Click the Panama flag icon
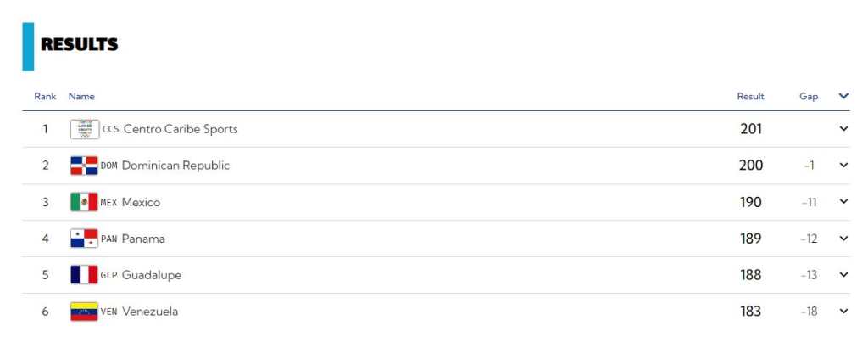Screen dimensions: 868x348 (x=84, y=239)
